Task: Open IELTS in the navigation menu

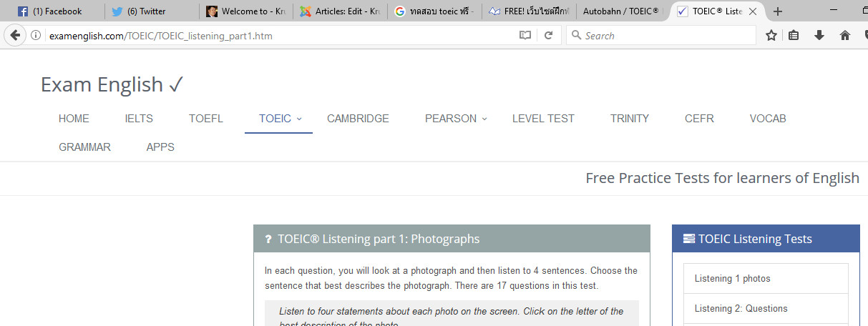Action: click(x=139, y=119)
